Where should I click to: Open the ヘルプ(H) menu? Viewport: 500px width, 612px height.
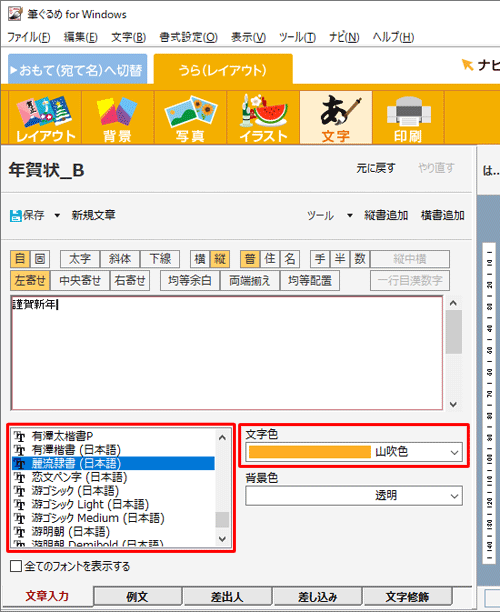pos(393,37)
